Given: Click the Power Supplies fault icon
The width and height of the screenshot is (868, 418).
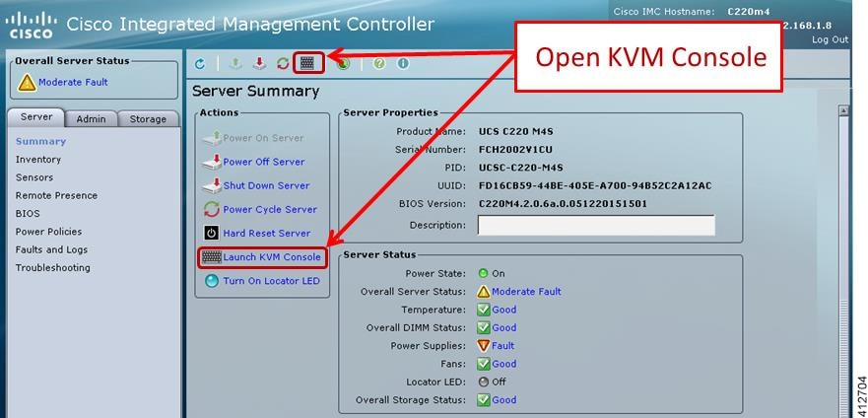Looking at the screenshot, I should pos(484,345).
